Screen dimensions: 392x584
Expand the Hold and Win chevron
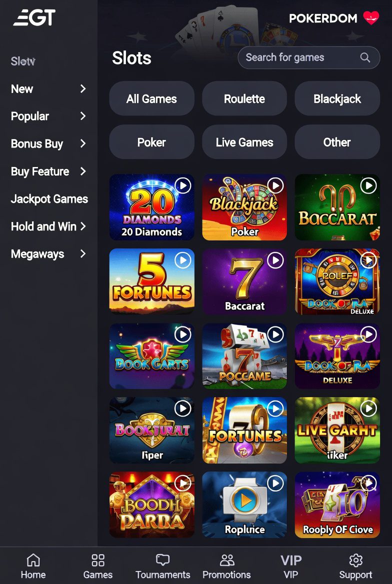tap(82, 226)
